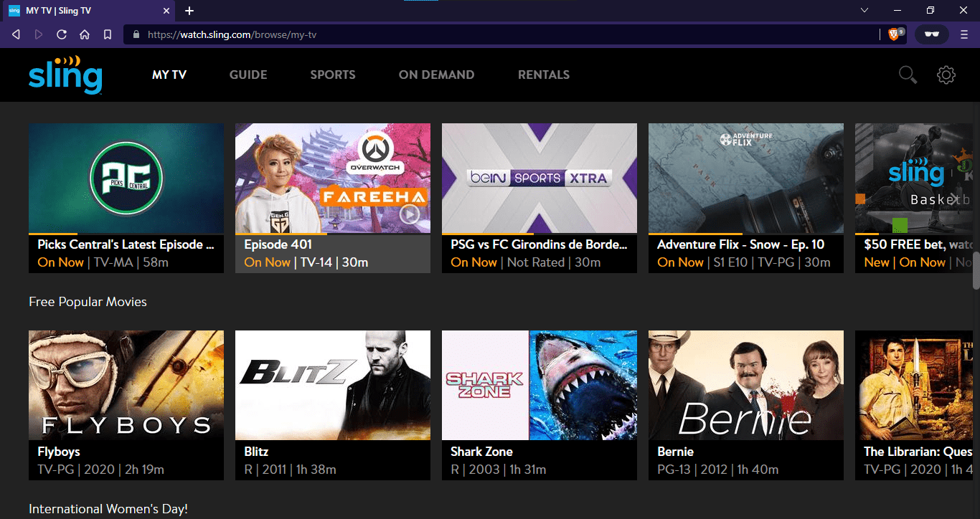Open the search magnifier icon
The height and width of the screenshot is (519, 980).
908,75
